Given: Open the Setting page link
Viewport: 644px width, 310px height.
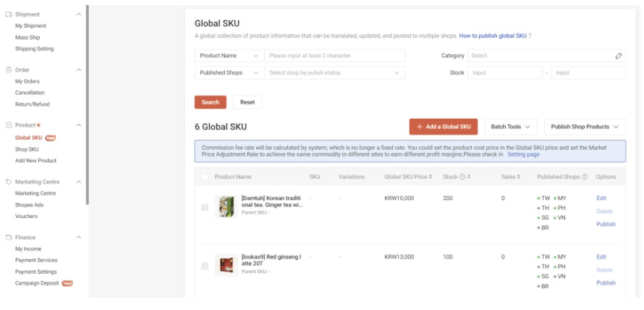Looking at the screenshot, I should click(x=523, y=154).
